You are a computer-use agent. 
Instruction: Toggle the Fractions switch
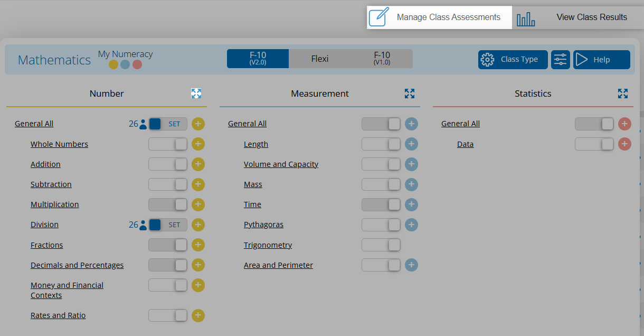pos(168,245)
